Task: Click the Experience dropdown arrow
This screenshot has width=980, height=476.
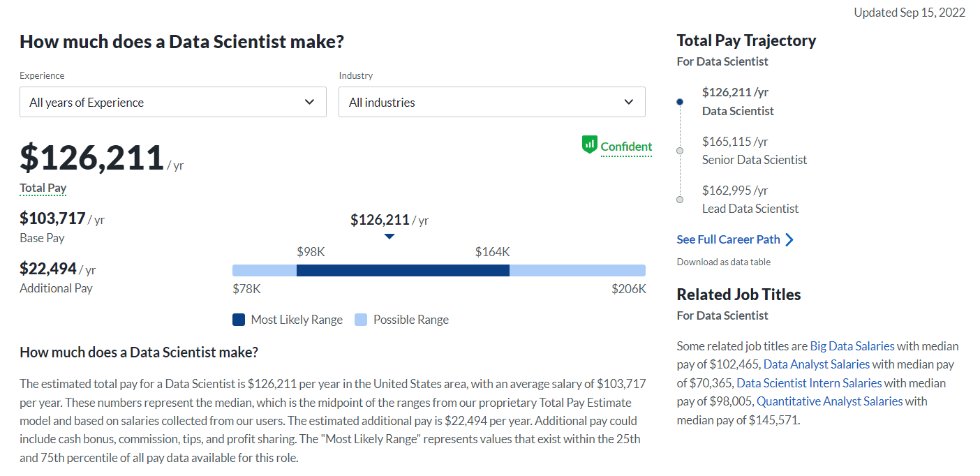Action: click(x=309, y=102)
